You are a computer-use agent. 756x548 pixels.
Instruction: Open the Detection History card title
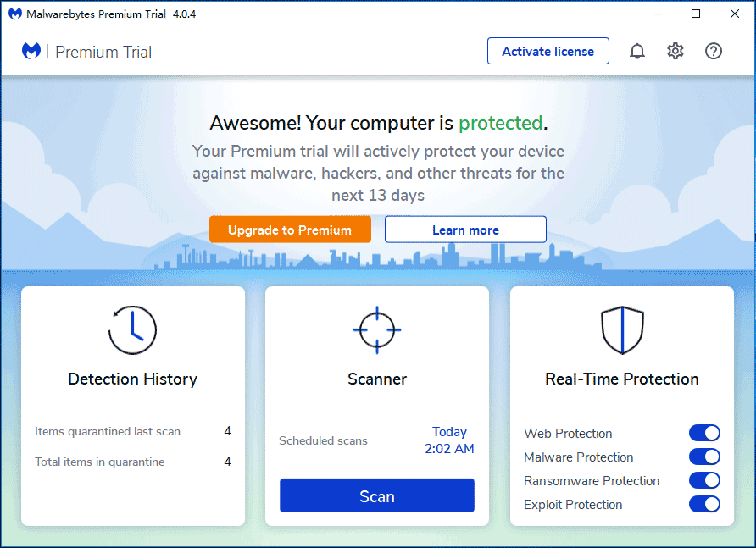coord(132,379)
